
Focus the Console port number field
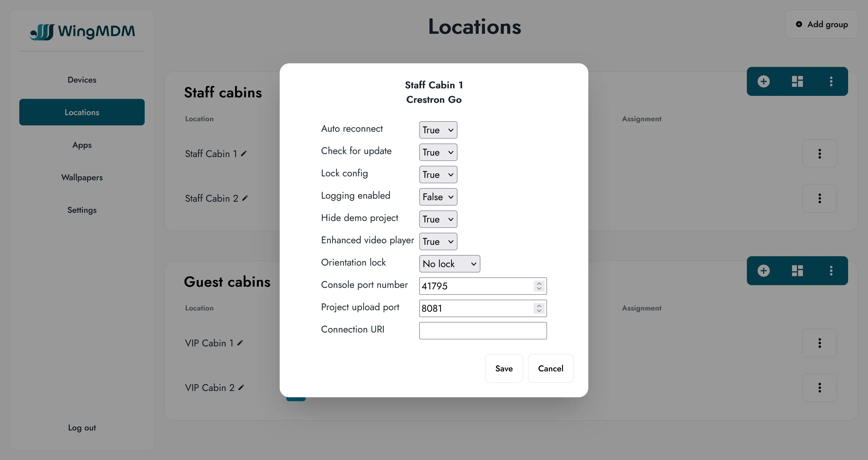point(483,286)
